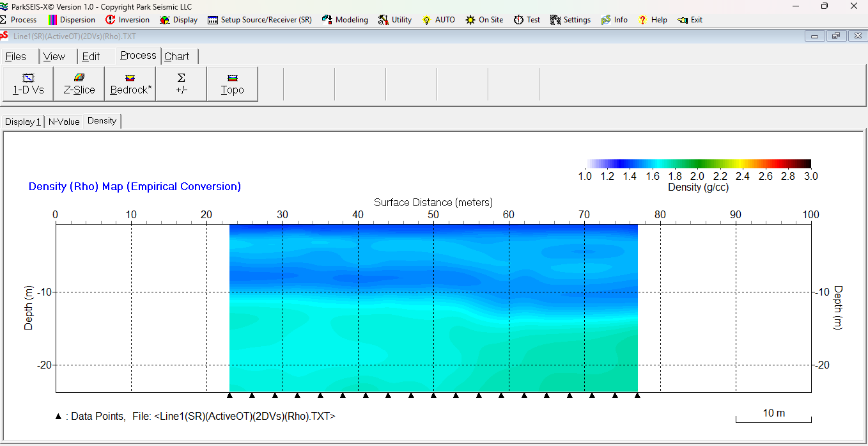
Task: Open the Files ribbon tab
Action: coord(16,56)
